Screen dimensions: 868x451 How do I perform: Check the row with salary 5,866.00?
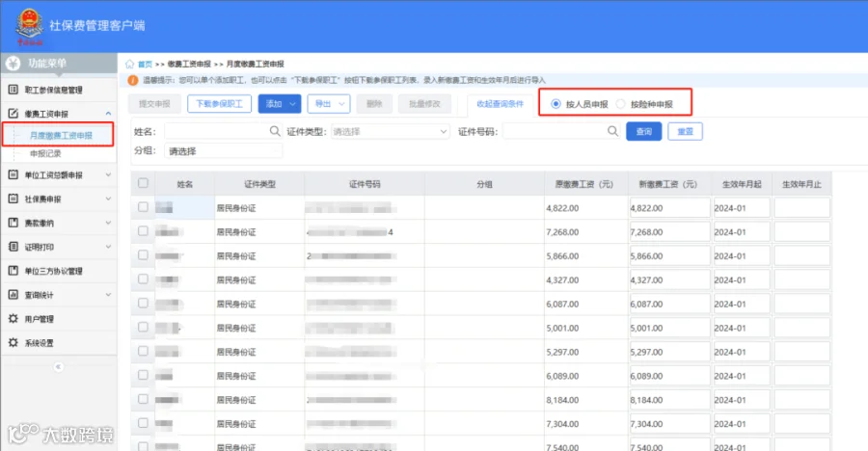143,255
